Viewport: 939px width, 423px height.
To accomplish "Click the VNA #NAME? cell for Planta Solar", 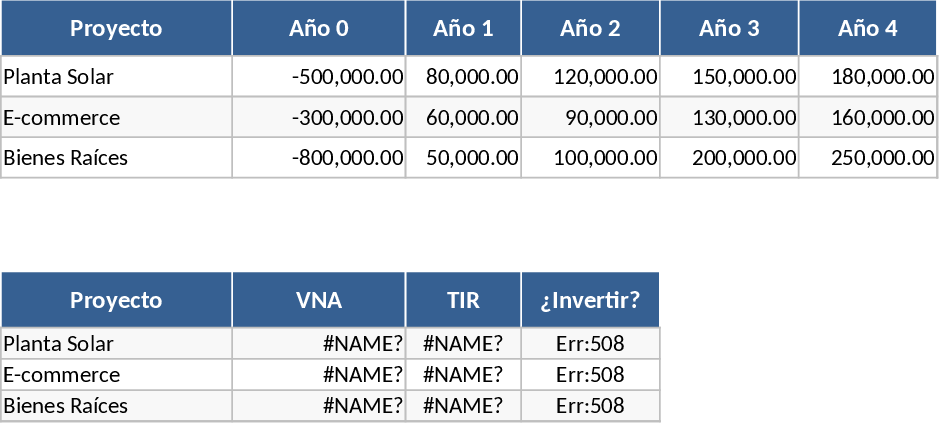I will click(319, 344).
